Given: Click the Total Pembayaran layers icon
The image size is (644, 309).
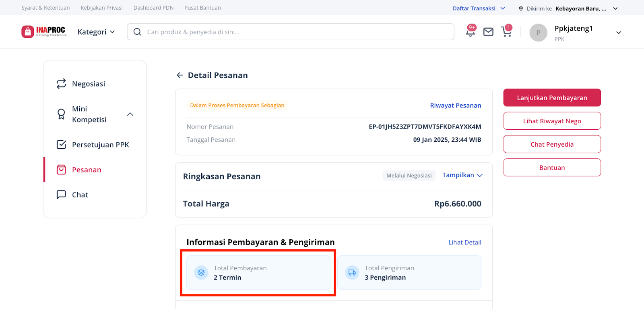Looking at the screenshot, I should pos(201,273).
